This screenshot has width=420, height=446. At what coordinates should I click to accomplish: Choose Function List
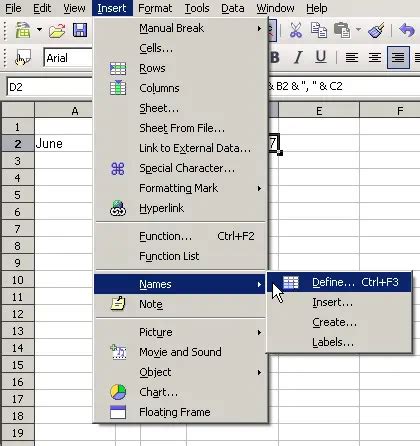click(x=180, y=256)
